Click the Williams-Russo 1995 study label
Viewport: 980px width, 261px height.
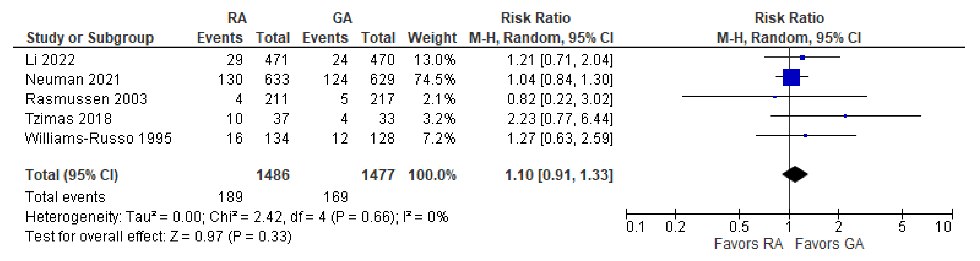[x=98, y=138]
